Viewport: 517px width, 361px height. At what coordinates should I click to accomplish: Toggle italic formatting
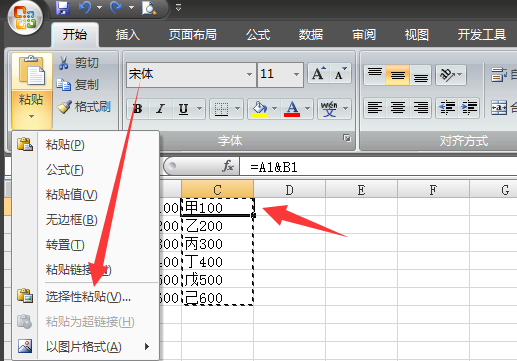pos(161,108)
